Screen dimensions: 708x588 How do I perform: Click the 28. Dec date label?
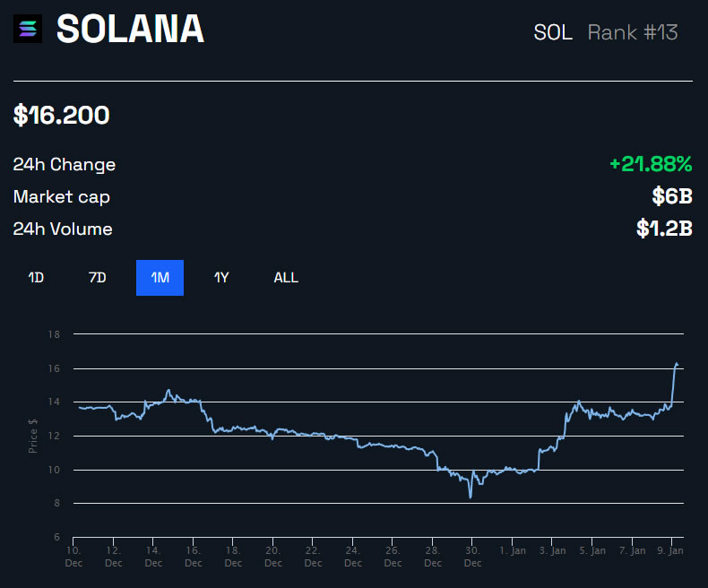pos(433,557)
